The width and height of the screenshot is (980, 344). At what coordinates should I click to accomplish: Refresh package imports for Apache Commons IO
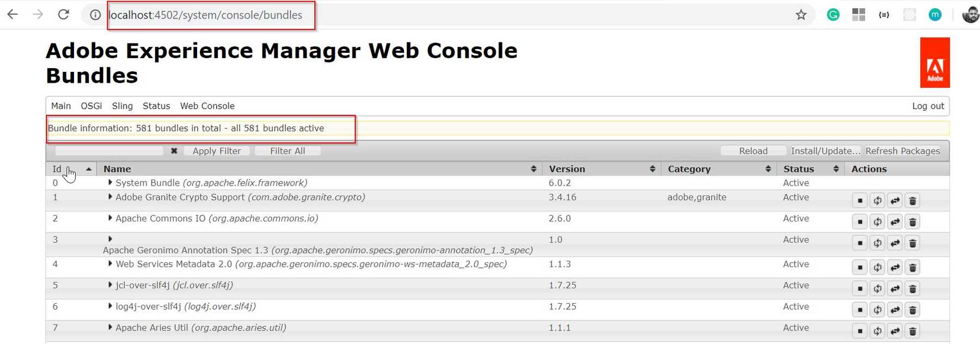[877, 222]
